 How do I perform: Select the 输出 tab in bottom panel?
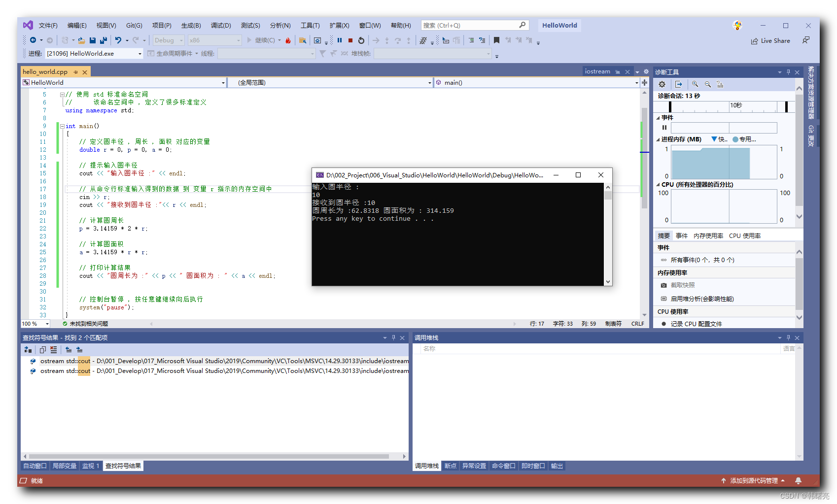coord(557,466)
